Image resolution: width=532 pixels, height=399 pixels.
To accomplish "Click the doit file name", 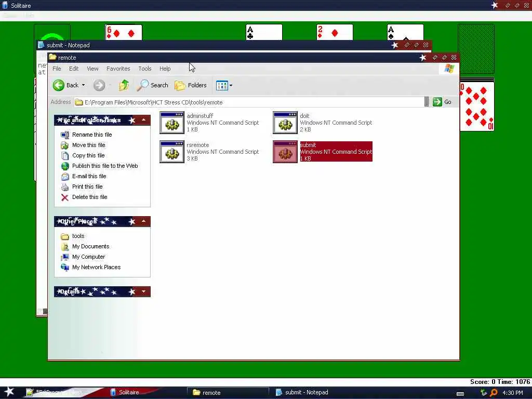I will pyautogui.click(x=304, y=116).
